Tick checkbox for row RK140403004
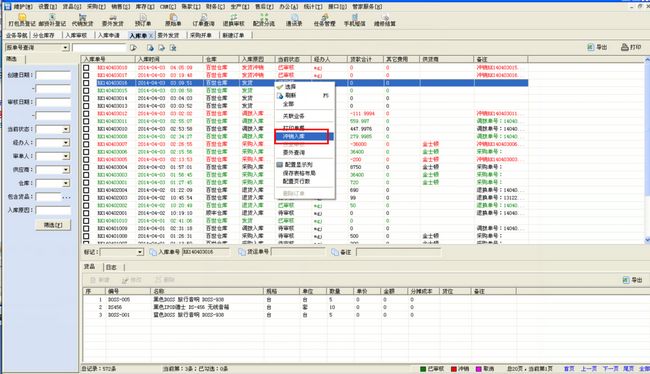This screenshot has height=374, width=650. pyautogui.click(x=86, y=167)
